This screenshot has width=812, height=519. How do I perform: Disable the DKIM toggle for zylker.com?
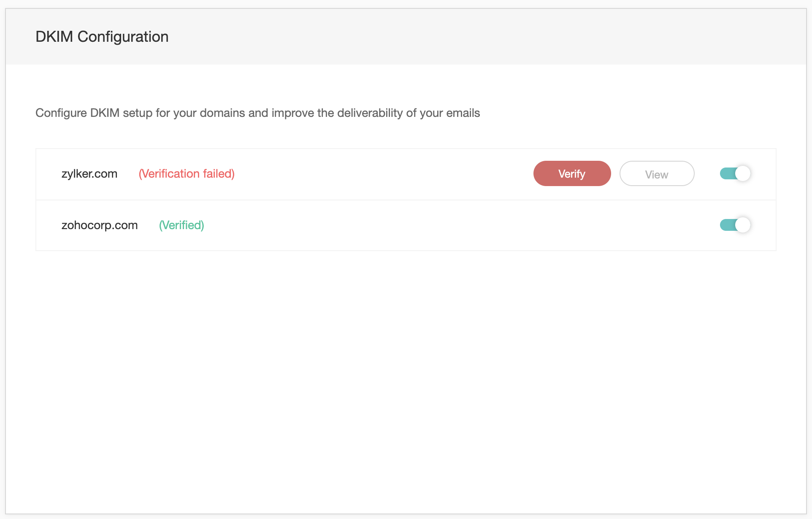(x=735, y=173)
